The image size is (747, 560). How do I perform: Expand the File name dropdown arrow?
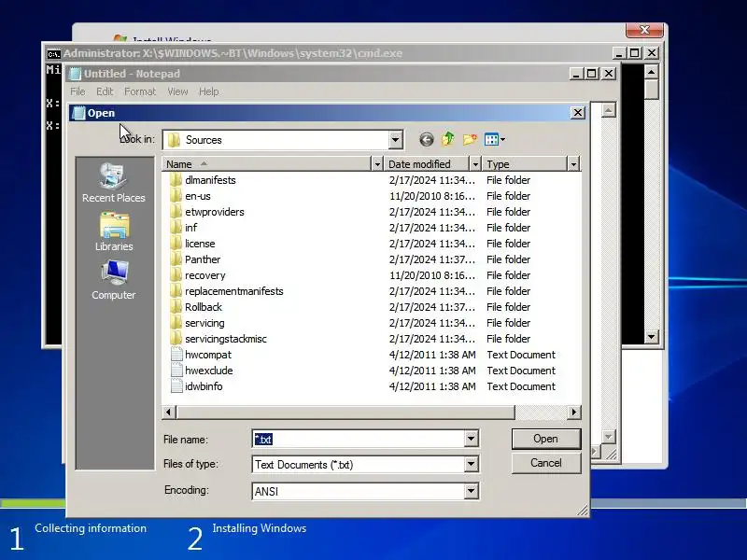(x=471, y=439)
